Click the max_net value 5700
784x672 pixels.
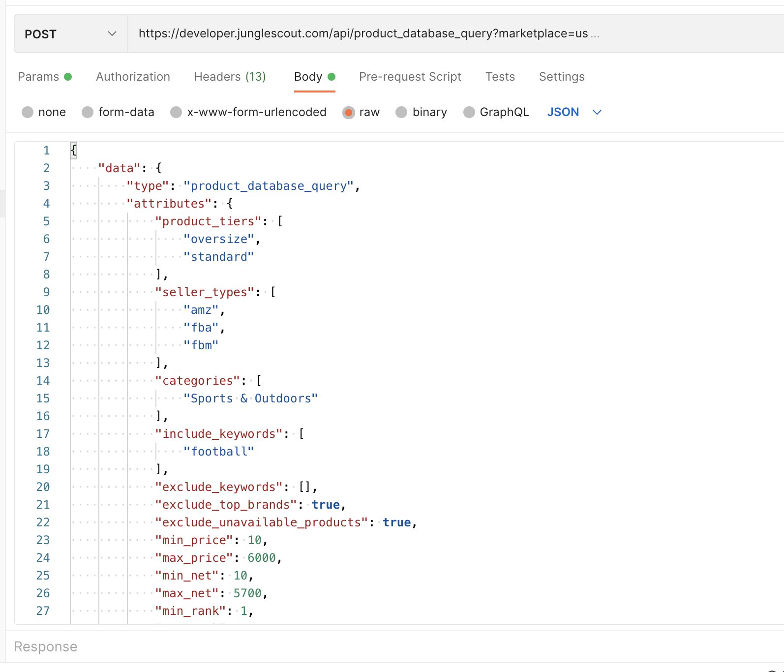[247, 593]
